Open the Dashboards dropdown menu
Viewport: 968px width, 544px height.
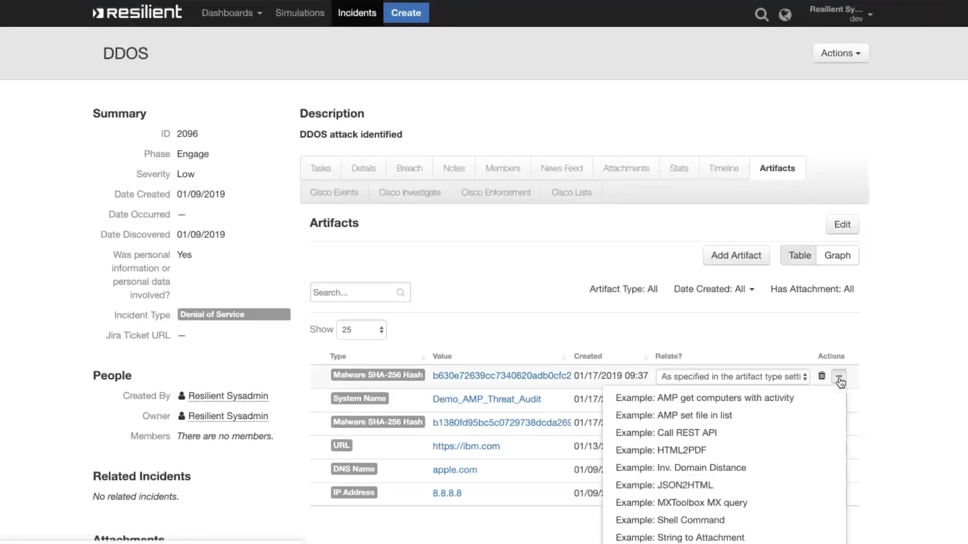tap(231, 13)
